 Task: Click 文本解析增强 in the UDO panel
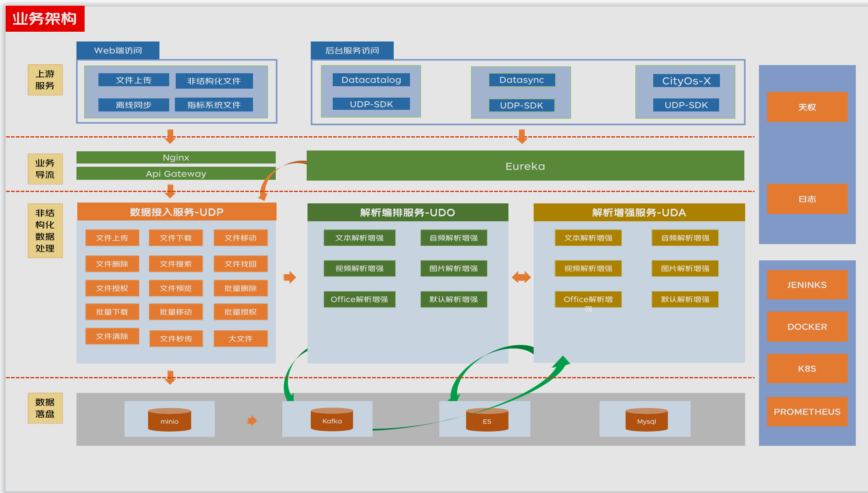[x=360, y=238]
